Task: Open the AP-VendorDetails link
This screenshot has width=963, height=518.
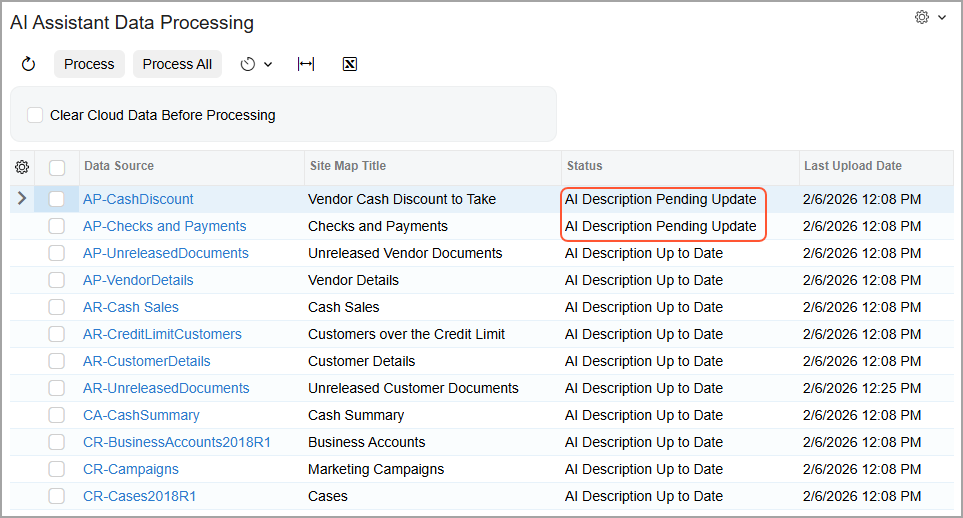Action: (x=138, y=280)
